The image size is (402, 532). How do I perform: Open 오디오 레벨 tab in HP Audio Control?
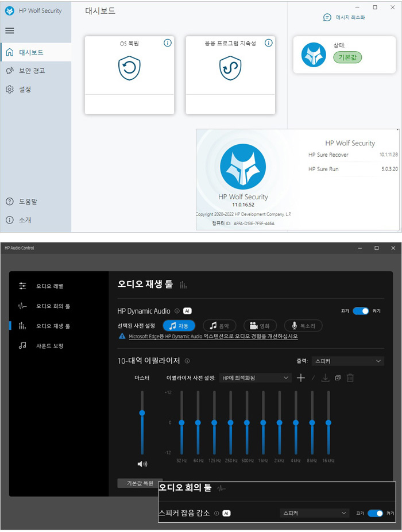tap(50, 286)
